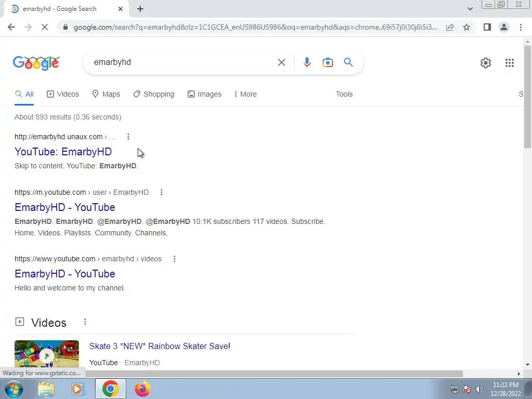Switch to Images results tab

pyautogui.click(x=205, y=95)
